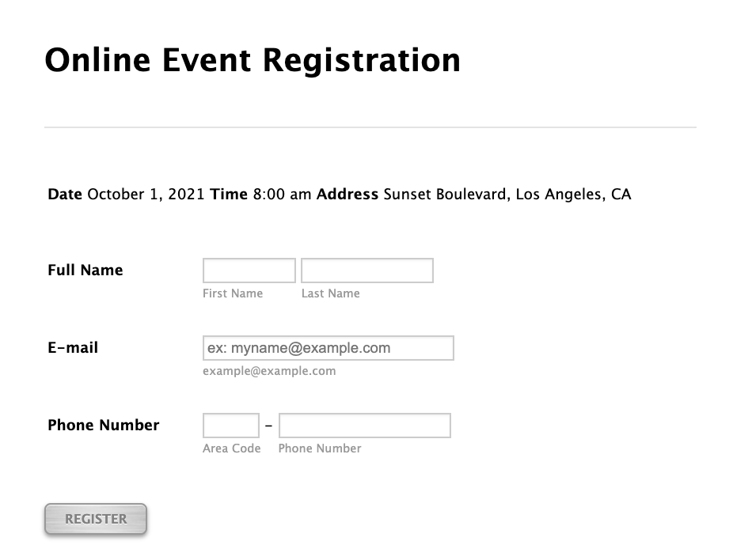Viewport: 733px width, 560px height.
Task: Click the wide phone number input box
Action: [x=364, y=426]
